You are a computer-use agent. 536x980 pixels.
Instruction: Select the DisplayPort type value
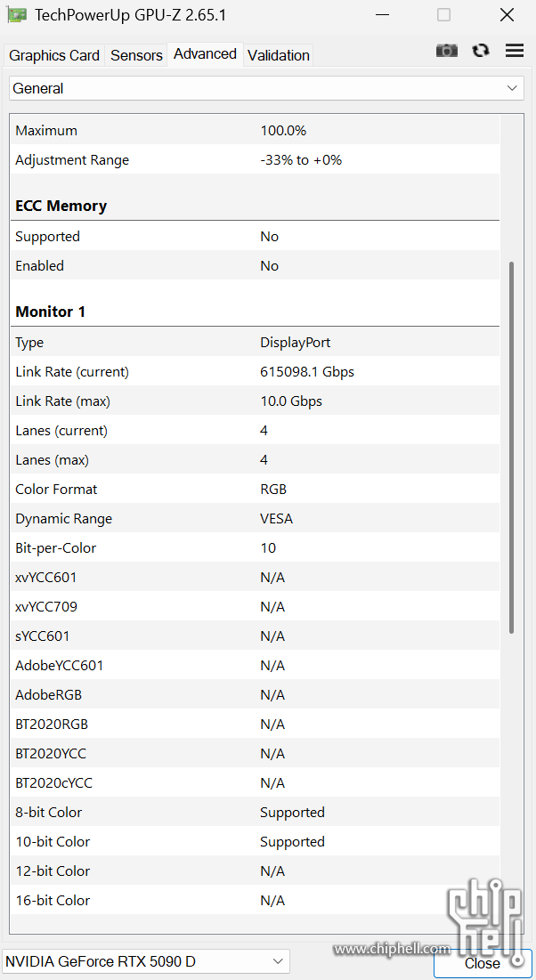(296, 343)
